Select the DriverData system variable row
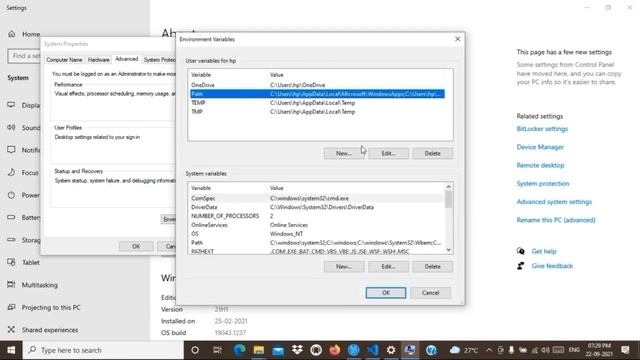Screen dimensions: 640x360 (317, 207)
